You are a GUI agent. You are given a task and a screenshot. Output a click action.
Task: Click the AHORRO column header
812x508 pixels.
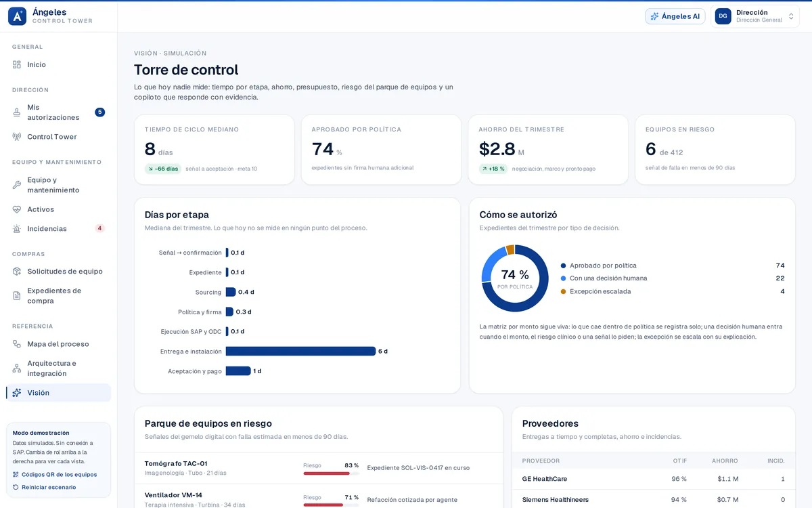pos(725,461)
